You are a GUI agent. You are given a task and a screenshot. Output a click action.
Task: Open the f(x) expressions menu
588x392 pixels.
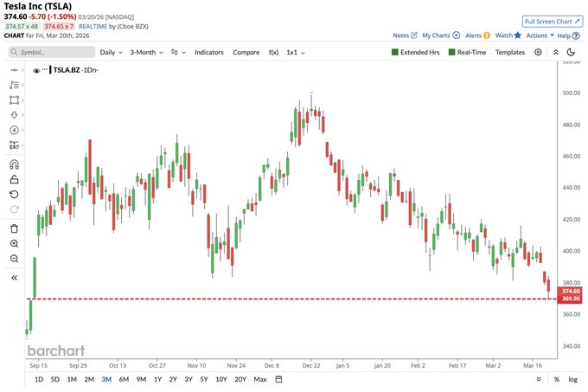[x=273, y=52]
